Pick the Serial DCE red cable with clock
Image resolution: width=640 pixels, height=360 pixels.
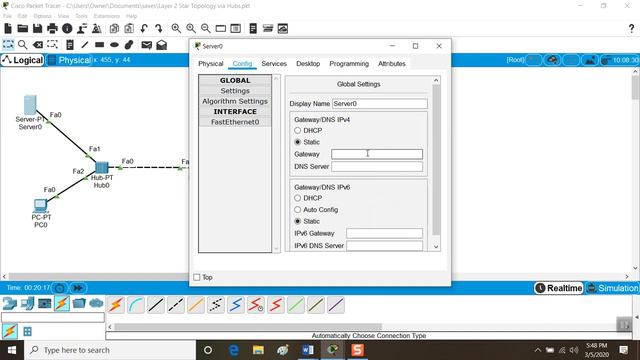point(256,305)
